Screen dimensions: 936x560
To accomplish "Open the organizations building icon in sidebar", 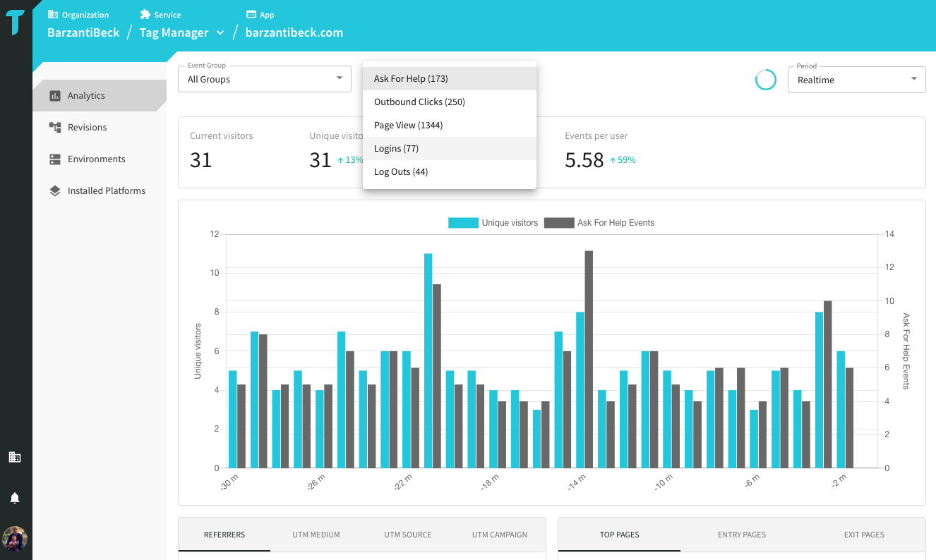I will pyautogui.click(x=15, y=457).
